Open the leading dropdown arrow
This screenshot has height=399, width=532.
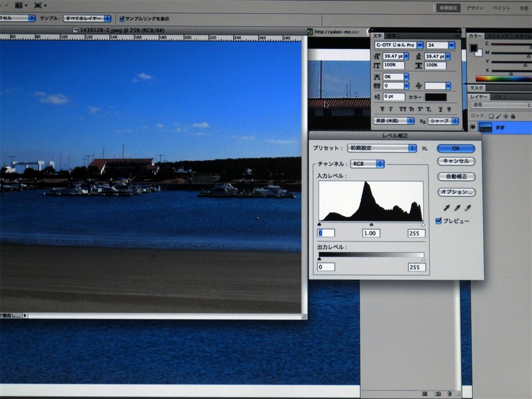448,56
